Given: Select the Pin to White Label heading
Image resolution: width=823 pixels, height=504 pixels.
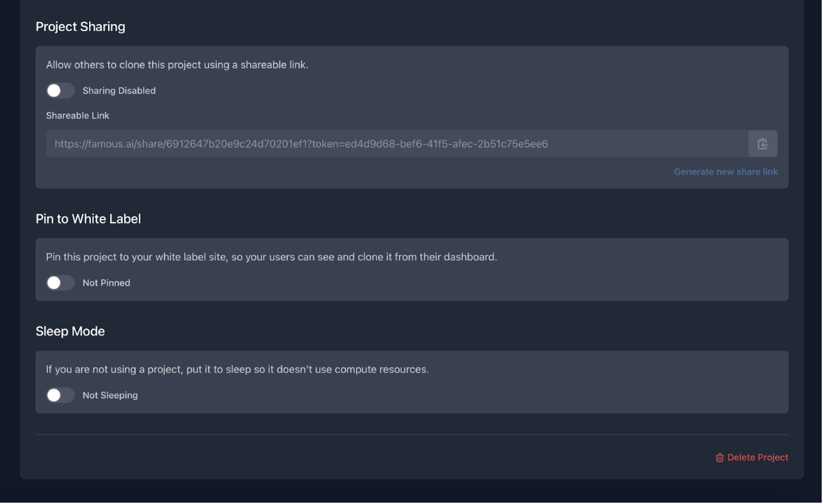Looking at the screenshot, I should (x=88, y=219).
